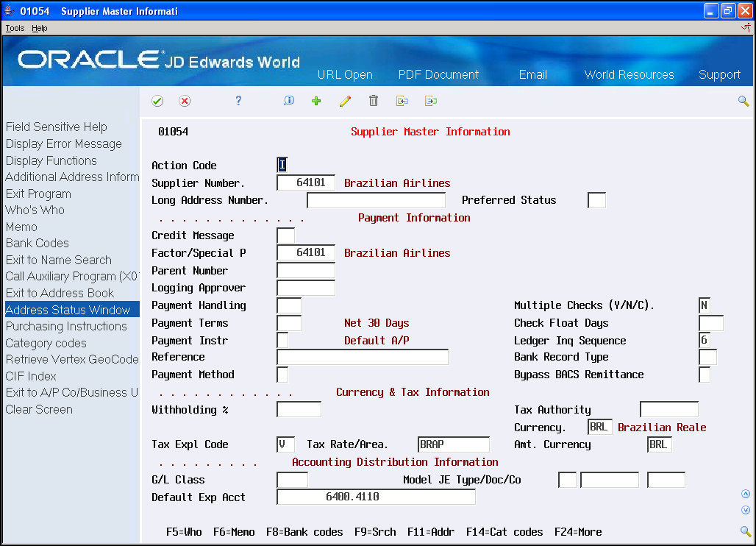Screen dimensions: 756x546
Task: Open the PDF Document link
Action: (438, 75)
